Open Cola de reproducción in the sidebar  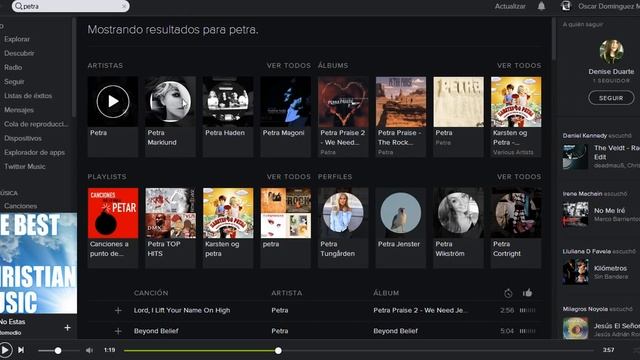click(36, 124)
